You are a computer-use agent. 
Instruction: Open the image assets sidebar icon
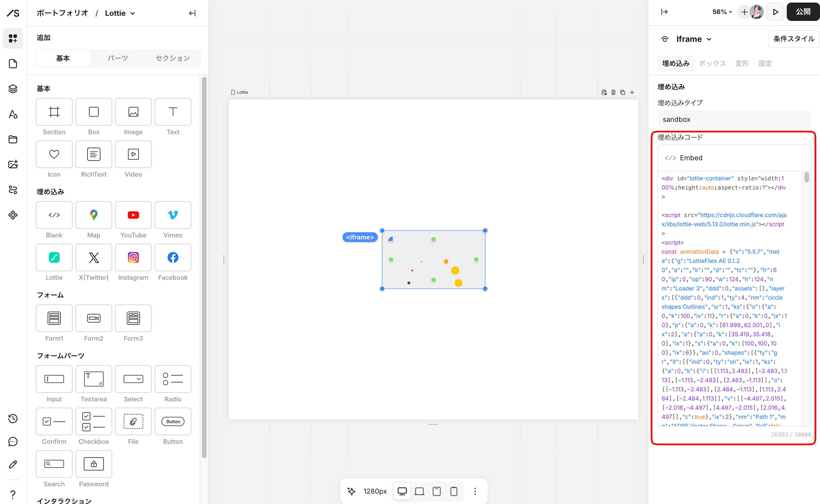13,164
